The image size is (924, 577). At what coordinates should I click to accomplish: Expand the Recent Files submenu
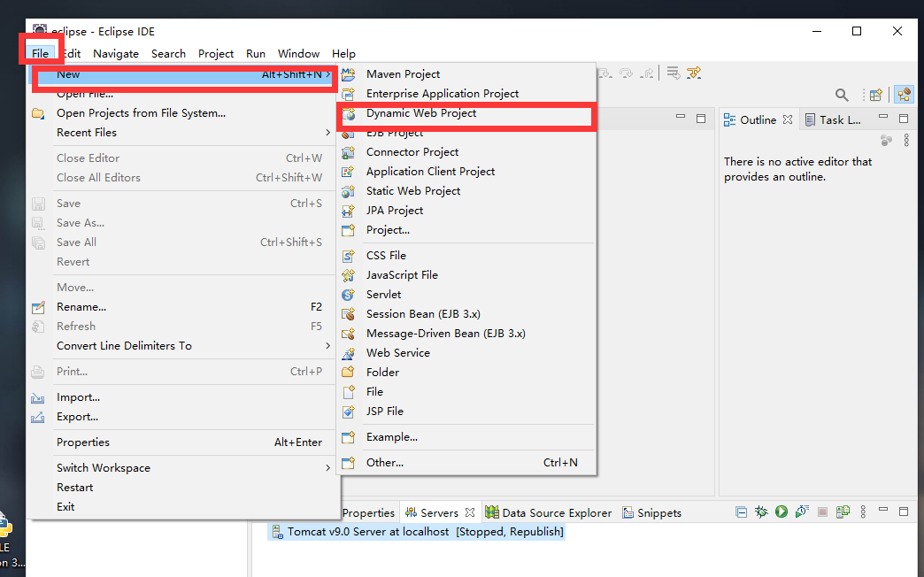pyautogui.click(x=328, y=133)
